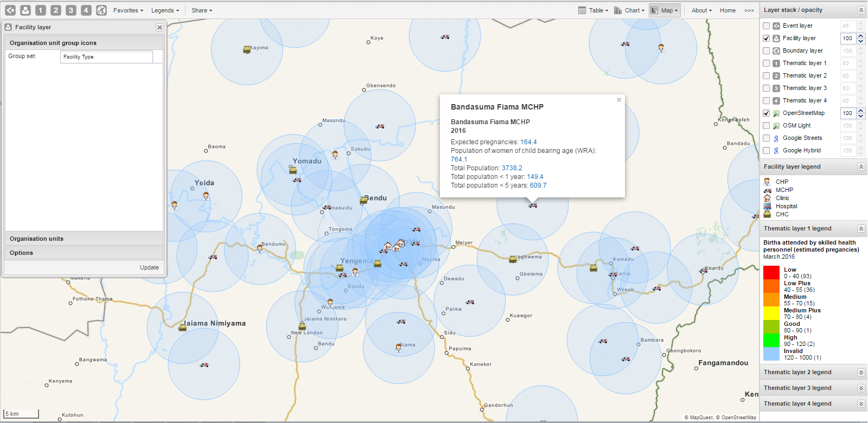Screen dimensions: 868x423
Task: Open the Boundary layer globe toolbar button
Action: [x=101, y=10]
